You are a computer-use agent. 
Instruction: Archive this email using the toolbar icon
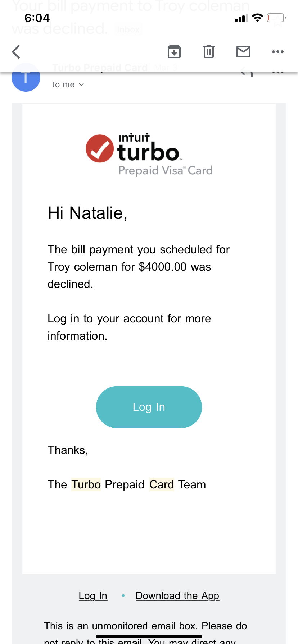click(x=174, y=52)
